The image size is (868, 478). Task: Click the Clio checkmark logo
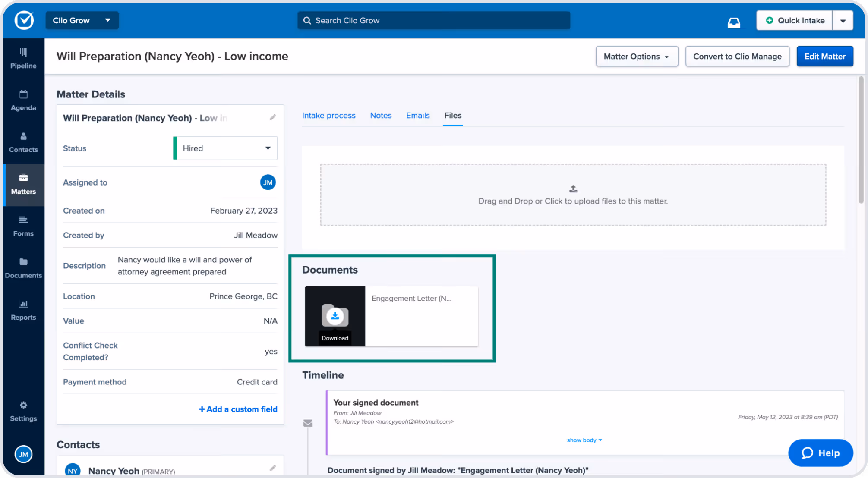(24, 20)
